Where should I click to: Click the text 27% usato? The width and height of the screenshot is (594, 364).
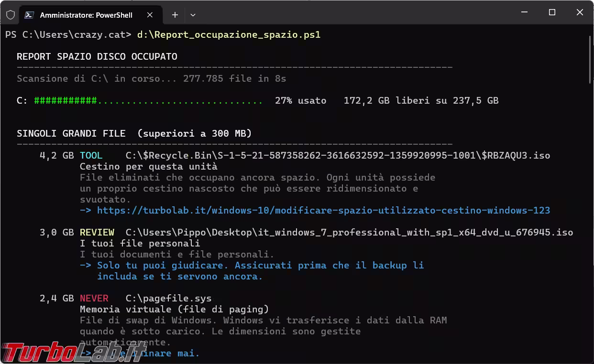point(301,100)
